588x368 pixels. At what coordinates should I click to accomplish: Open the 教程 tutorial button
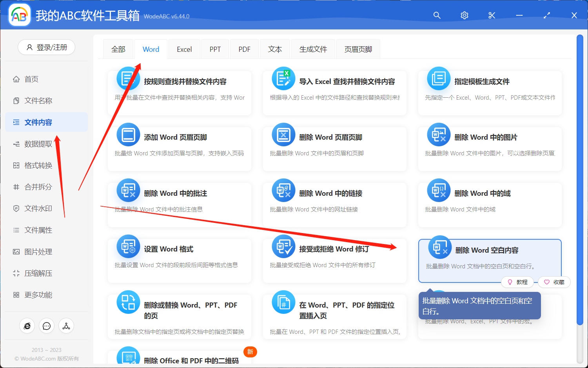517,282
